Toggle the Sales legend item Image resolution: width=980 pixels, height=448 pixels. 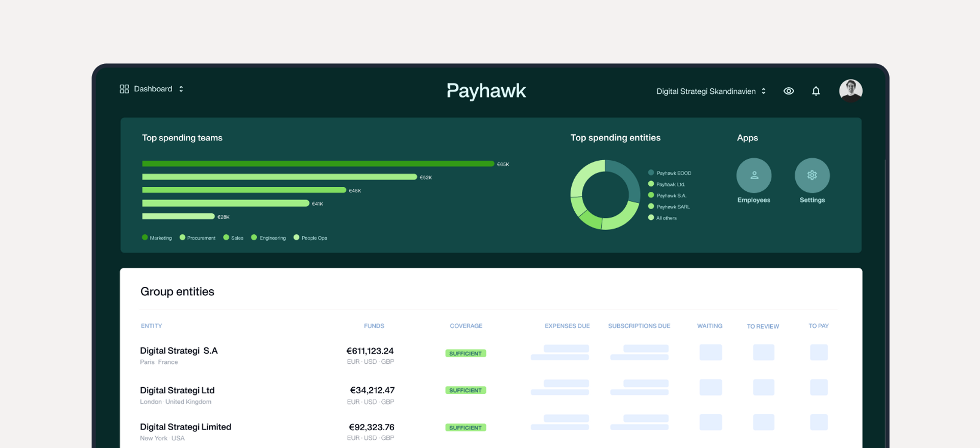click(x=233, y=238)
